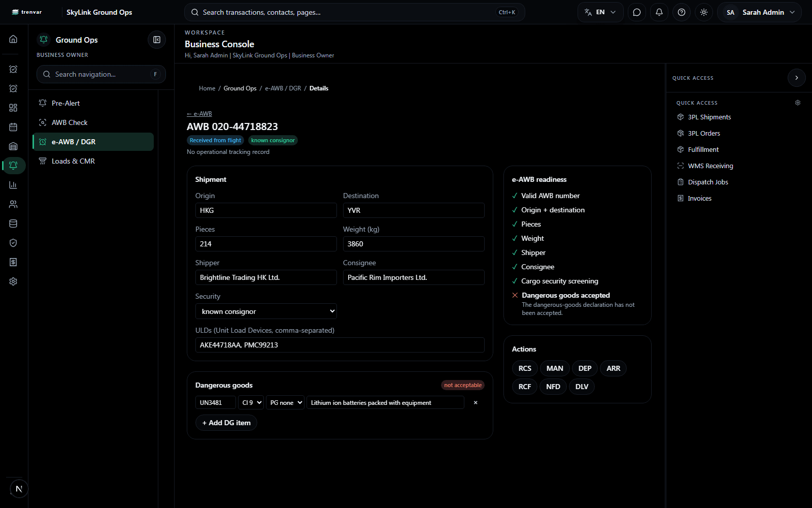Open the Security known consignor dropdown
The image size is (812, 508).
pos(266,311)
